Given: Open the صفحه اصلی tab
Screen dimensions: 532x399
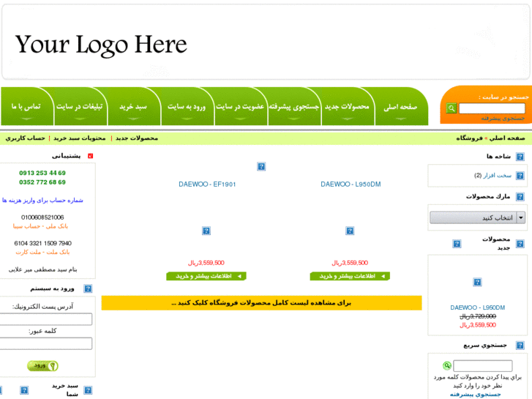Looking at the screenshot, I should [400, 107].
